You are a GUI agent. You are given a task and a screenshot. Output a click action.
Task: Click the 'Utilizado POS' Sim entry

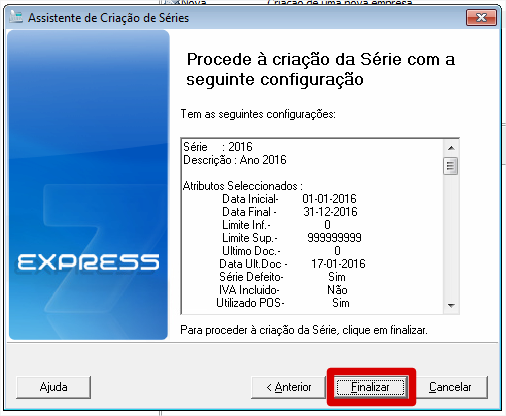341,303
